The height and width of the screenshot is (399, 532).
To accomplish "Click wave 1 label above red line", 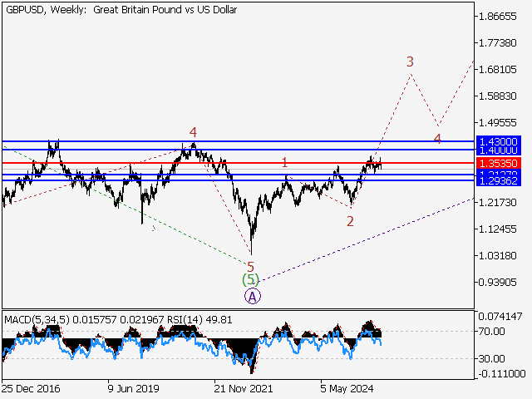I will pos(284,163).
